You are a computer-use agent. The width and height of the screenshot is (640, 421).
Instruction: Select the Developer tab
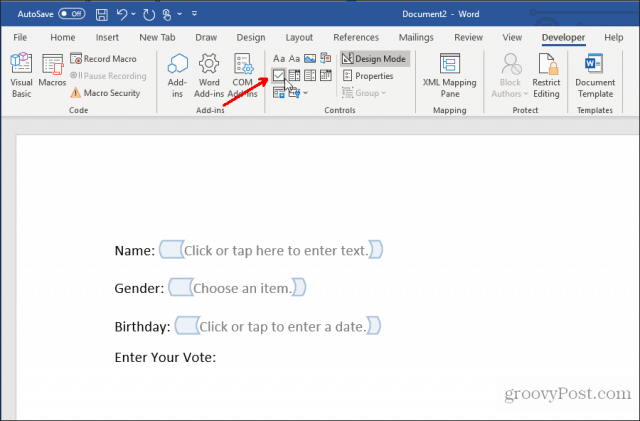[x=563, y=38]
